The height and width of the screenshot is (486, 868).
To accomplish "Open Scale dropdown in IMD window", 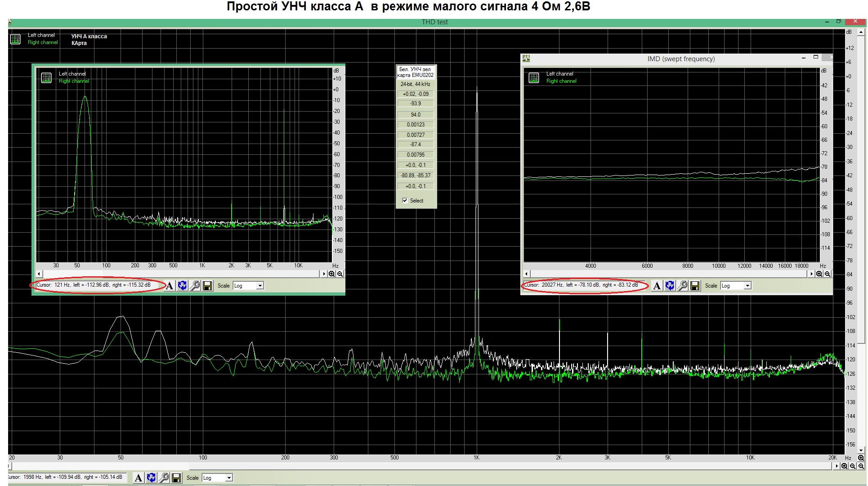I will coord(747,286).
